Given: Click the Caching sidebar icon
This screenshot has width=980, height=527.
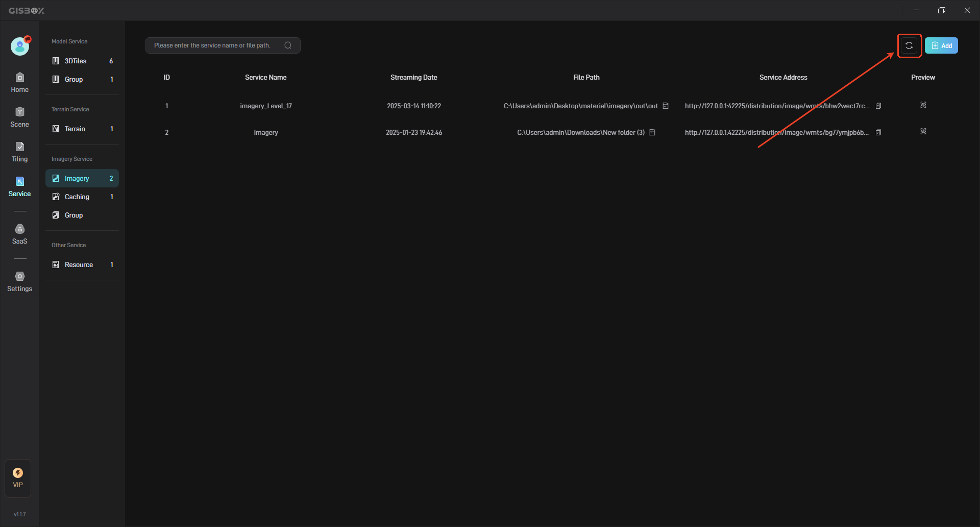Looking at the screenshot, I should pos(56,197).
